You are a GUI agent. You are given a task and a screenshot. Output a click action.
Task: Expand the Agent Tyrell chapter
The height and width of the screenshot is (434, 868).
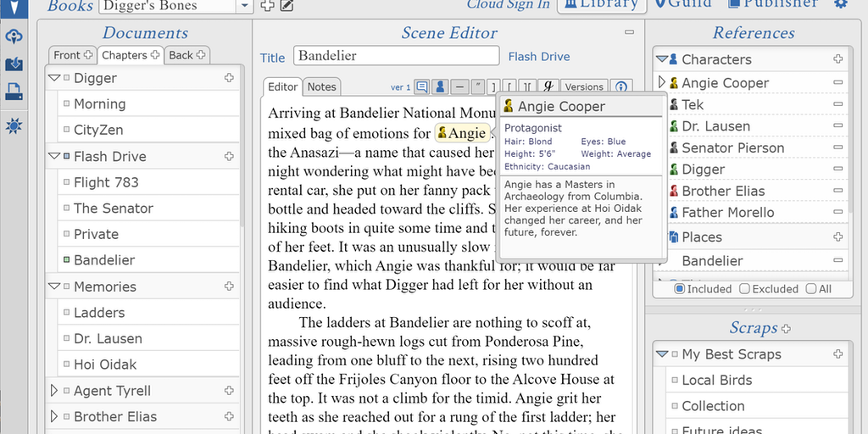point(54,391)
